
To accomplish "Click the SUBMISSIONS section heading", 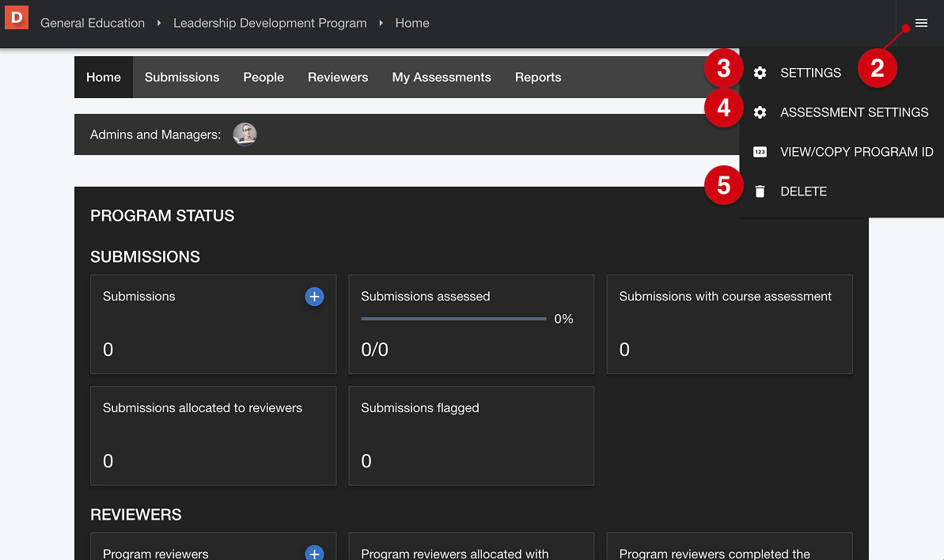I will pos(145,256).
